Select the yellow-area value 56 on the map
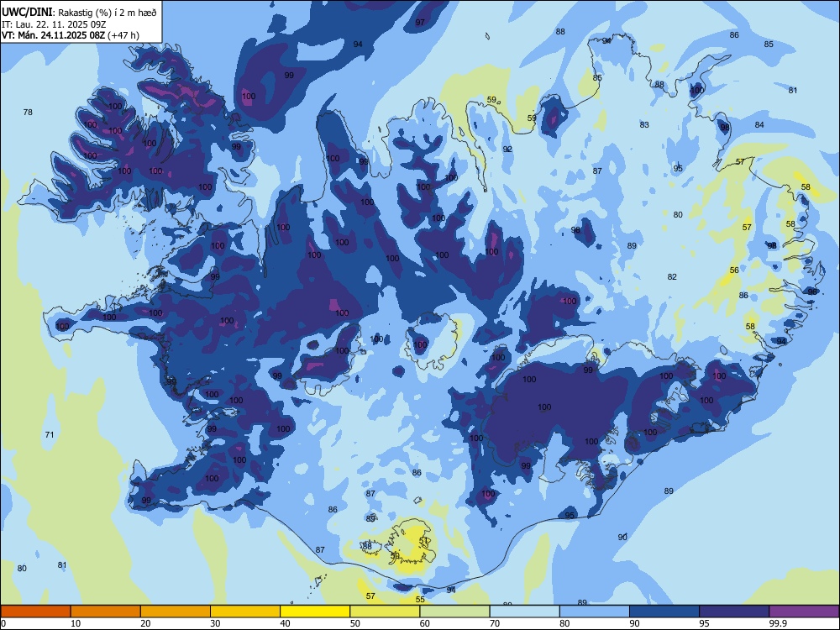The width and height of the screenshot is (840, 630). point(734,270)
